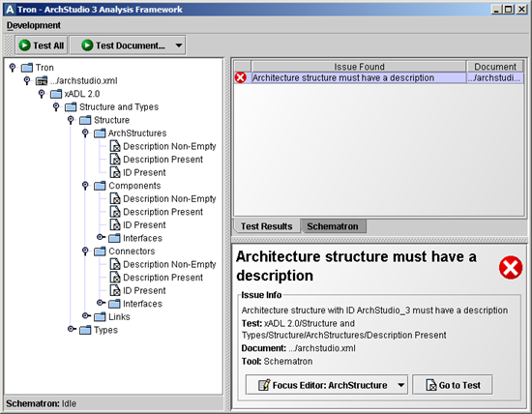The image size is (532, 414).
Task: Collapse the Connectors tree node
Action: point(85,251)
